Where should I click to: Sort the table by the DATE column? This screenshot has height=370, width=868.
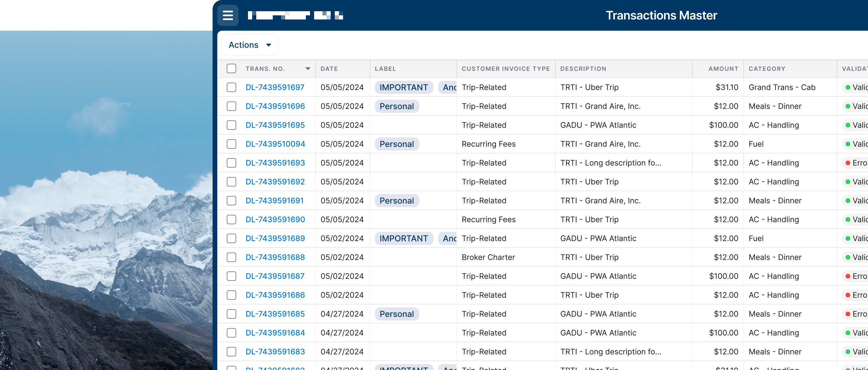[x=329, y=68]
